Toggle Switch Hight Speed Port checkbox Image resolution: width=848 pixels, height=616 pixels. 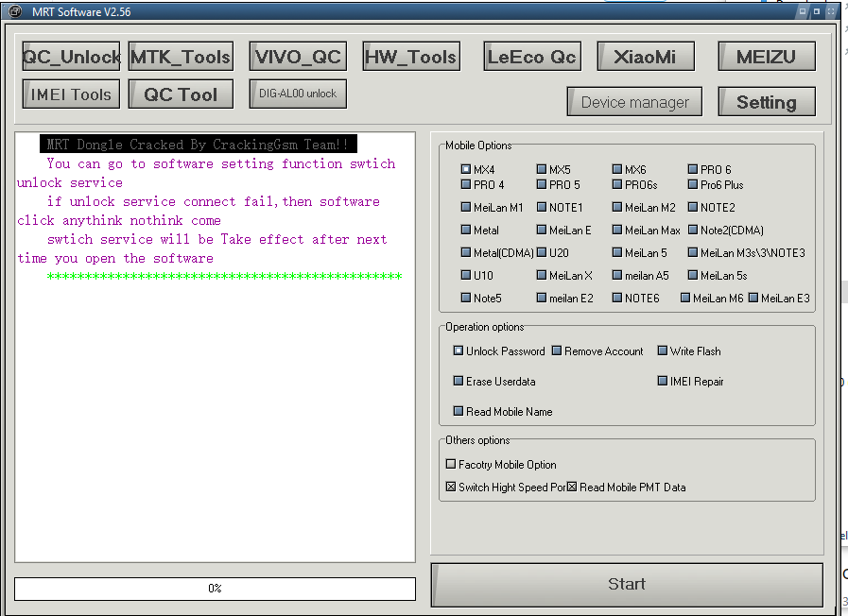point(506,488)
